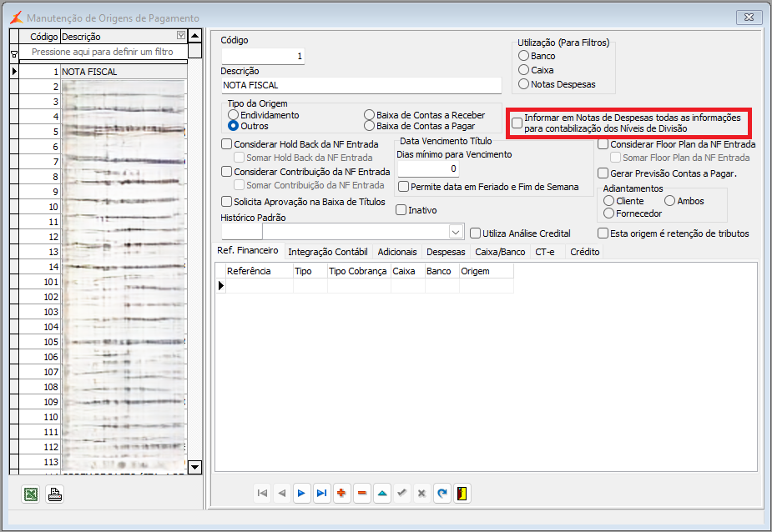The image size is (772, 532).
Task: Click the application logo in title bar
Action: 16,18
